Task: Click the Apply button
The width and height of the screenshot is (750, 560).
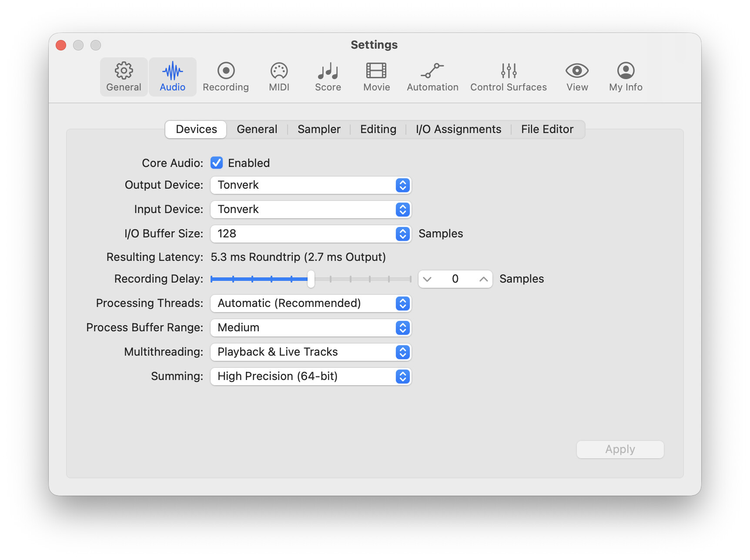Action: (620, 450)
